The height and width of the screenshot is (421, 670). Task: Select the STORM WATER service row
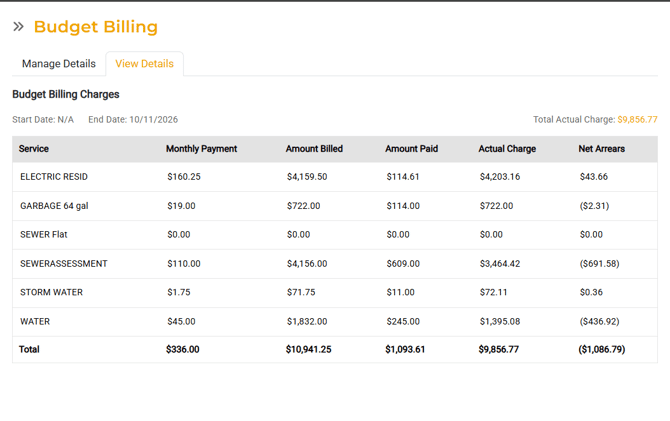(x=51, y=293)
